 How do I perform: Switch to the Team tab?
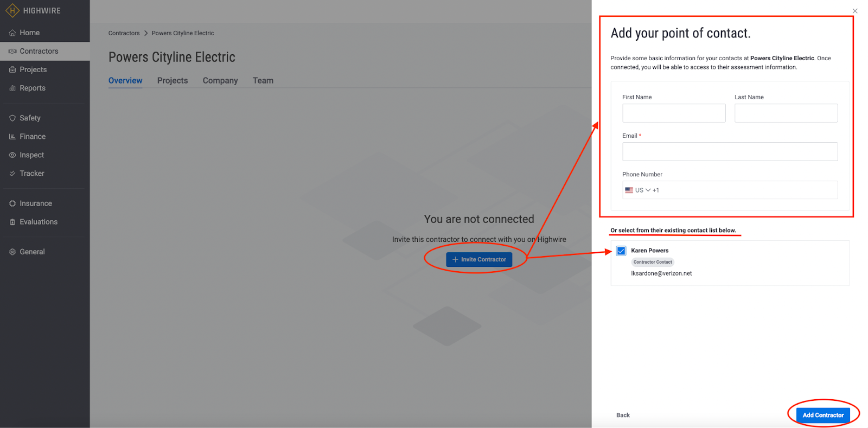point(263,80)
